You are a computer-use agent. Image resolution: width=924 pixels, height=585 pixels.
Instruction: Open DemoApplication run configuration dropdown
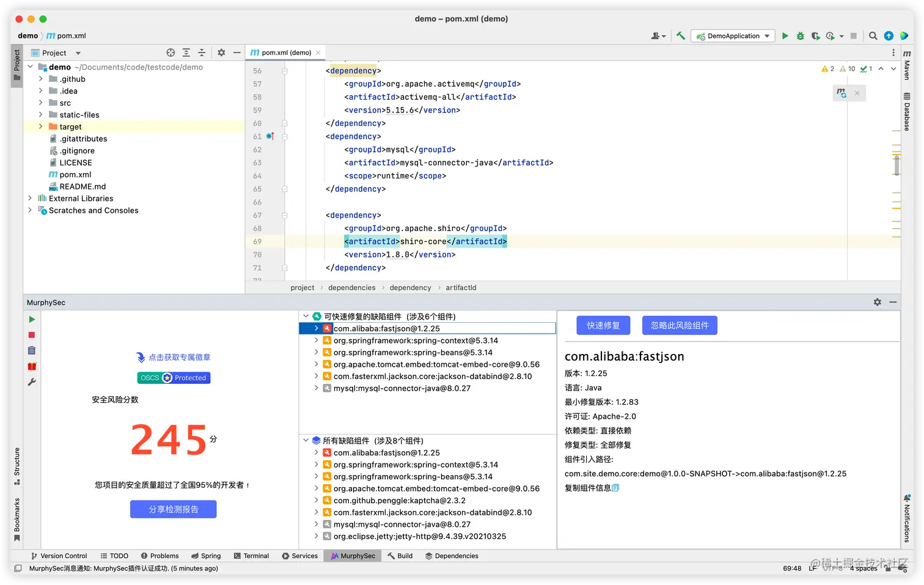pyautogui.click(x=733, y=36)
